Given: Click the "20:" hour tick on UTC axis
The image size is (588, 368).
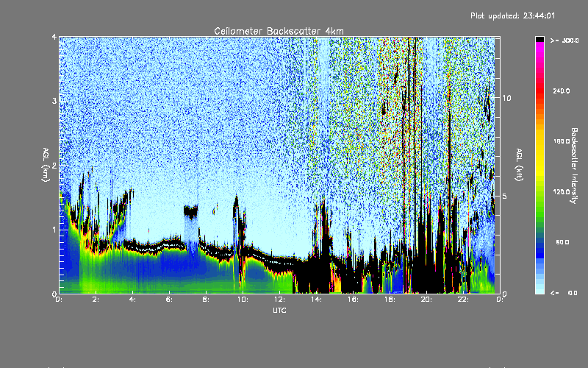Looking at the screenshot, I should [x=427, y=300].
